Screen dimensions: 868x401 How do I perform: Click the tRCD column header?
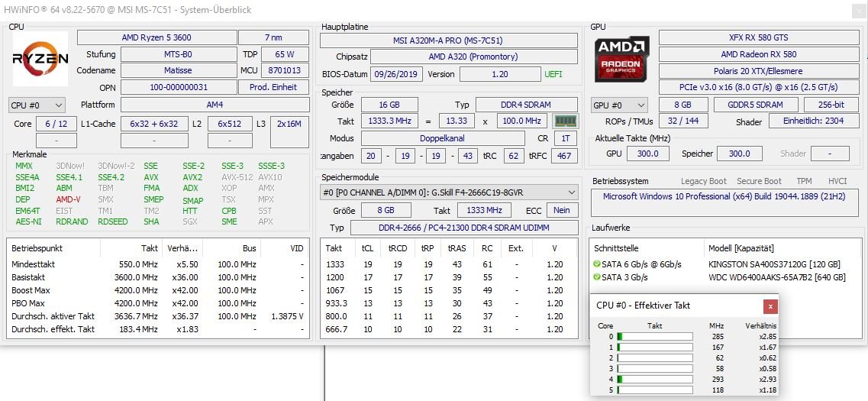click(398, 249)
